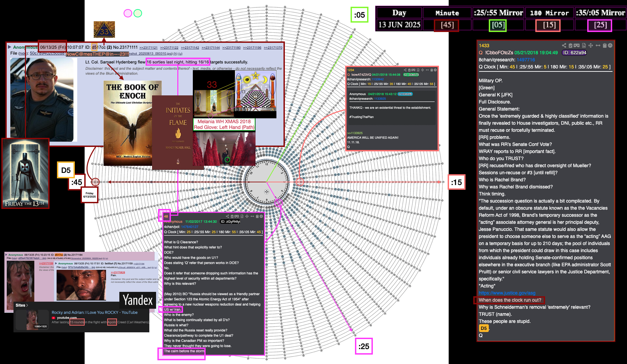This screenshot has width=627, height=364.
Task: Click the clipboard-check icon on post 1433
Action: click(570, 45)
